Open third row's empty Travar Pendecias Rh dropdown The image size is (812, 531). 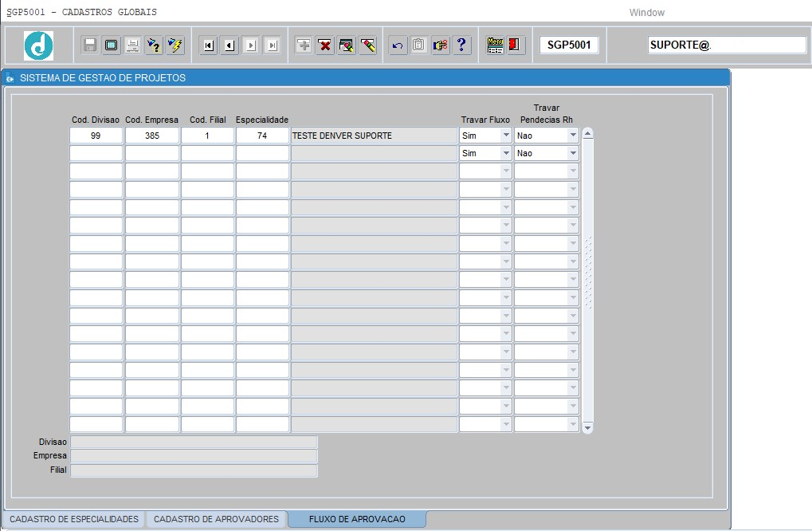click(573, 171)
